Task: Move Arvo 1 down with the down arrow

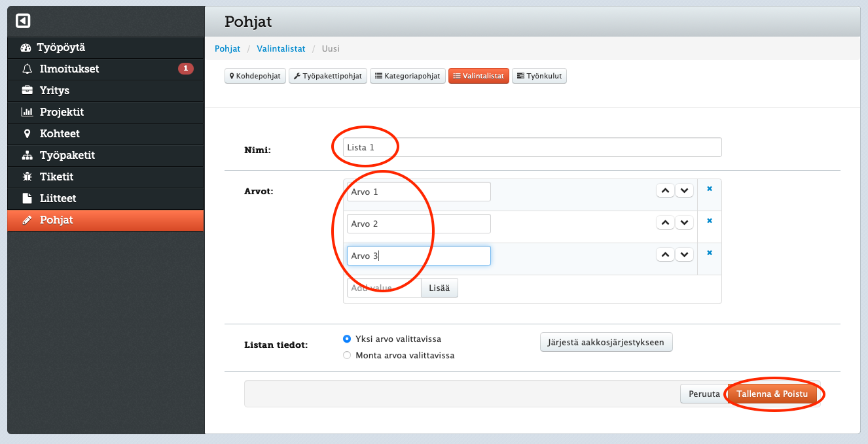Action: pos(684,191)
